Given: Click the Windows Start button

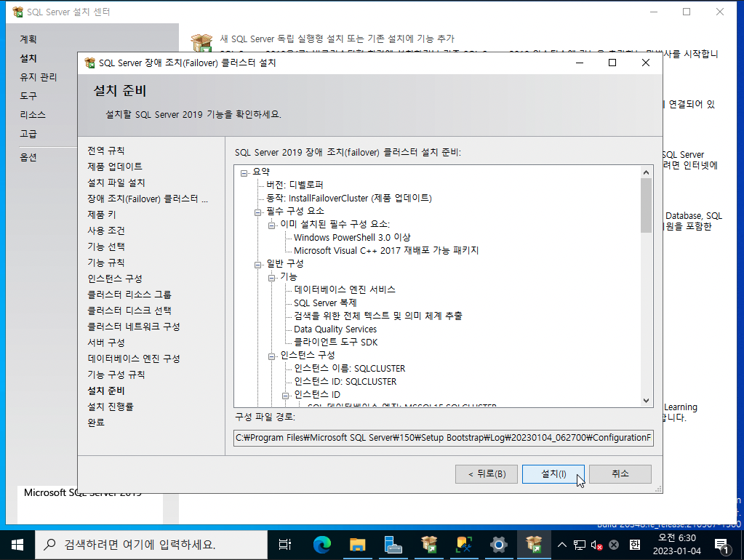Looking at the screenshot, I should pos(17,545).
